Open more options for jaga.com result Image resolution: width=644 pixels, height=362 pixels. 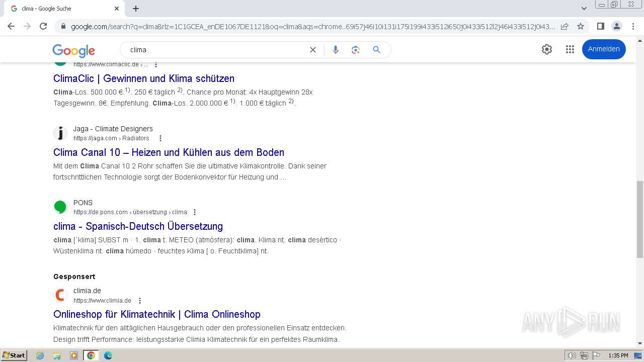160,138
